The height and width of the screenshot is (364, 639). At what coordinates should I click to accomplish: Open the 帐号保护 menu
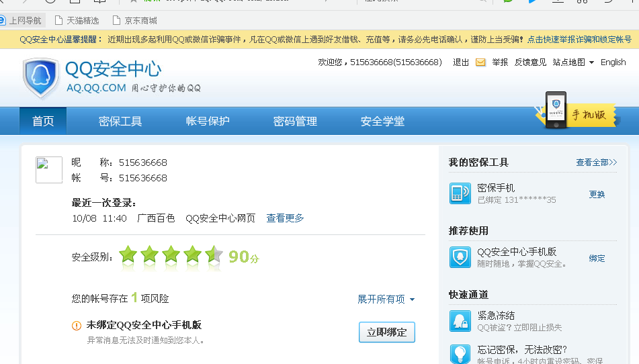tap(208, 121)
